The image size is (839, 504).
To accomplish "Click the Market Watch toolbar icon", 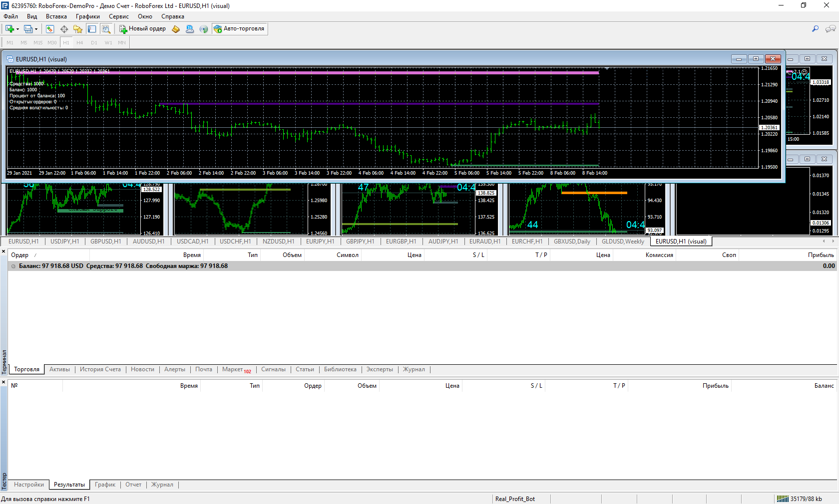I will (x=50, y=29).
